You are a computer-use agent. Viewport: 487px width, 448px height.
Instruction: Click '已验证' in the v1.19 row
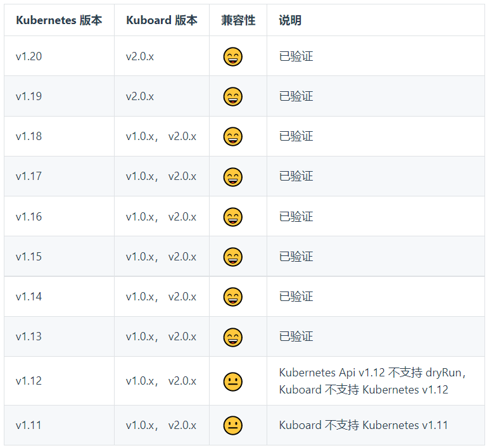296,96
